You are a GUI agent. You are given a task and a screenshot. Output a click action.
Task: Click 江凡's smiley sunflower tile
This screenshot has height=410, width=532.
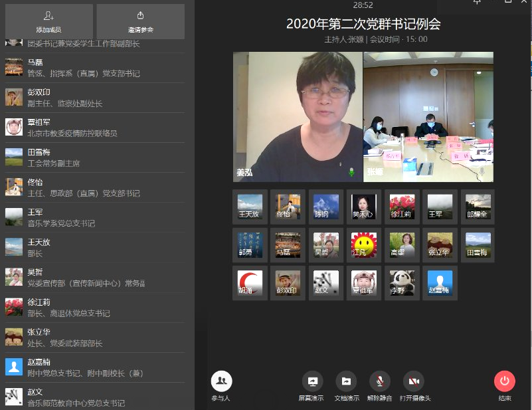click(x=364, y=245)
